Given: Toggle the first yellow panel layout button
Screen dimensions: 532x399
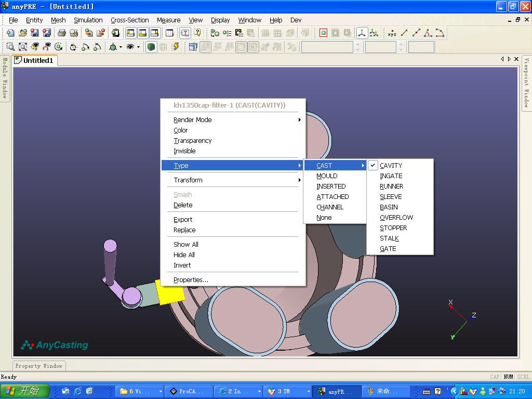Looking at the screenshot, I should click(130, 33).
